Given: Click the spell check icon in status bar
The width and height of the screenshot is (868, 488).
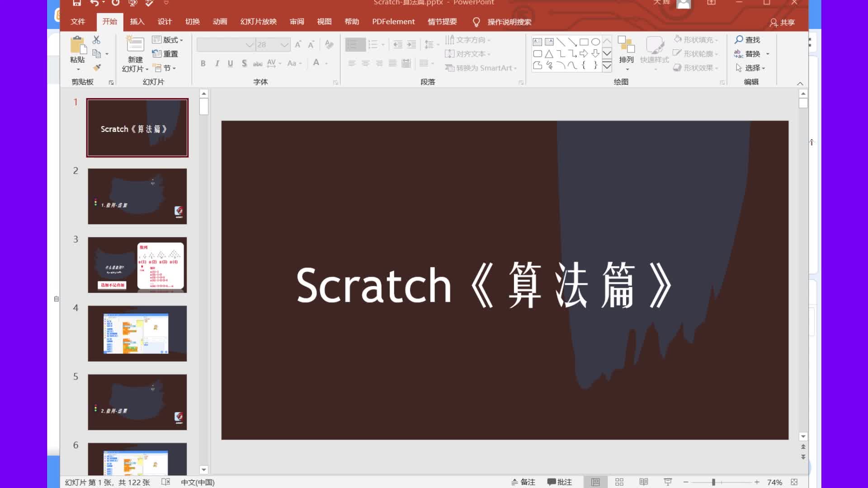Looking at the screenshot, I should point(166,482).
